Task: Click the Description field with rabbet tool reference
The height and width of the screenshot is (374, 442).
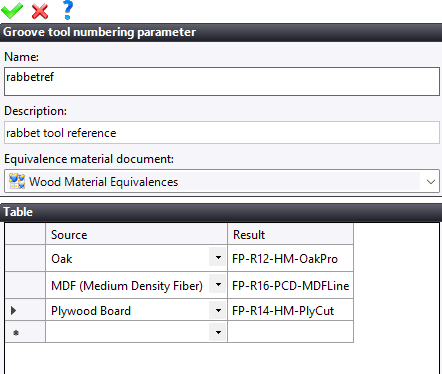Action: (222, 133)
